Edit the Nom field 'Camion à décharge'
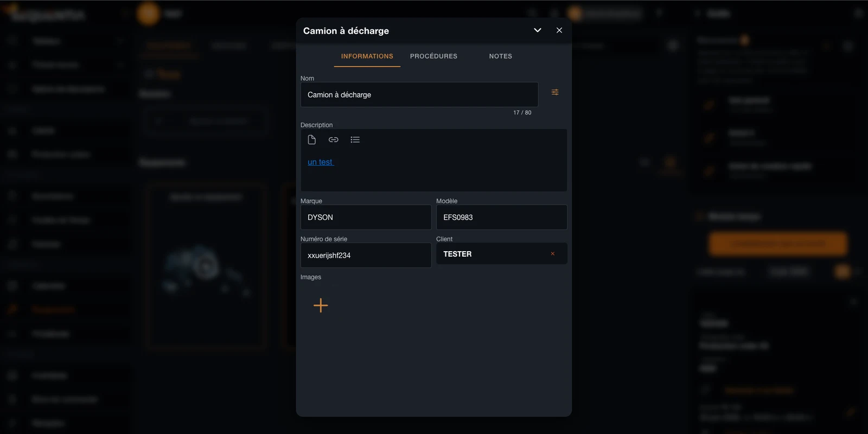The image size is (868, 434). (419, 94)
